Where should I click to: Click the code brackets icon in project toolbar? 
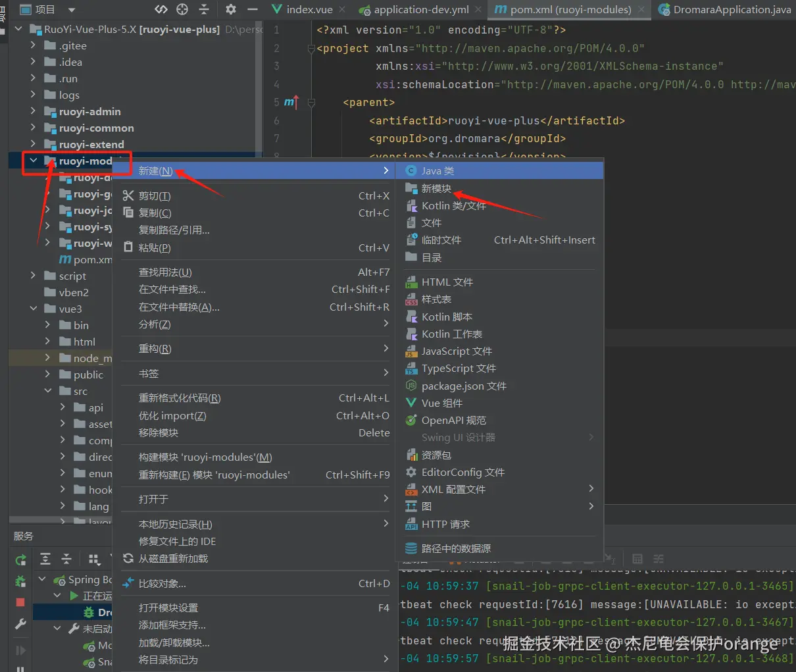click(161, 9)
